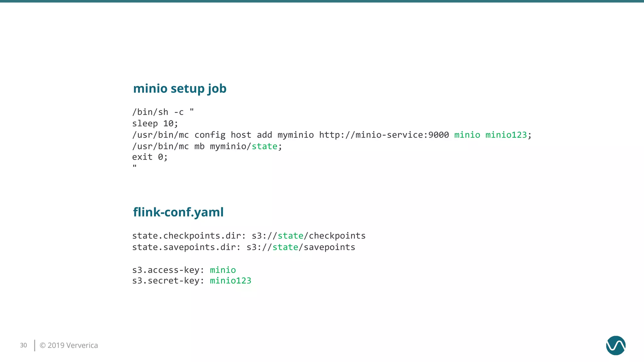Click the '/usr/bin/mc mb myminio/state;' line
Viewport: 644px width, 362px height.
click(207, 146)
